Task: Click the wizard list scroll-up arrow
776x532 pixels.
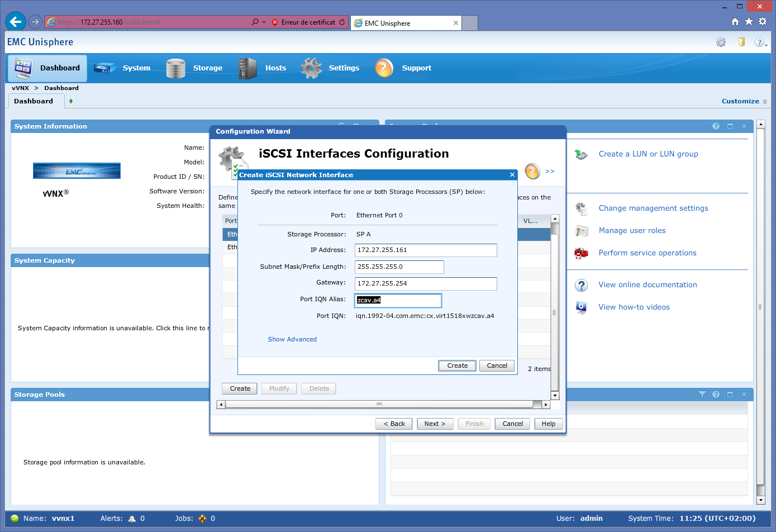Action: [x=555, y=218]
